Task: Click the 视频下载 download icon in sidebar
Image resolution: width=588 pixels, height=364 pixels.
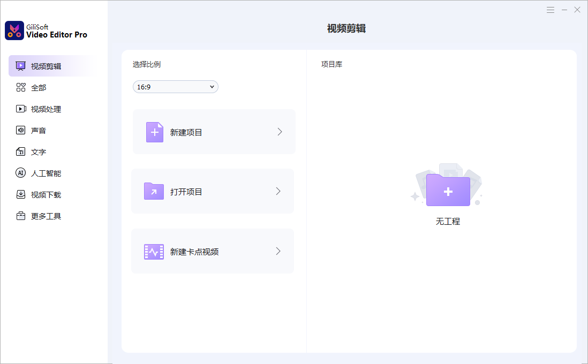Action: pos(21,195)
